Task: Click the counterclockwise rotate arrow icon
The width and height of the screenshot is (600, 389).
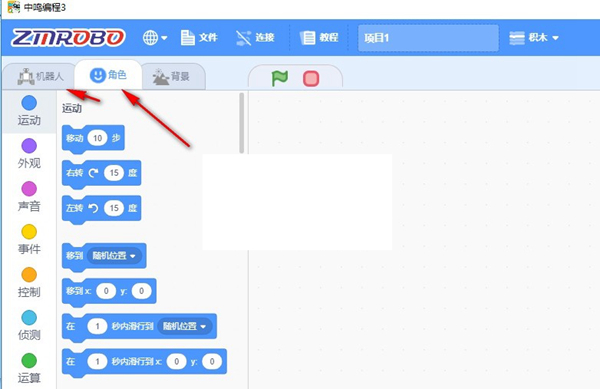Action: (93, 208)
